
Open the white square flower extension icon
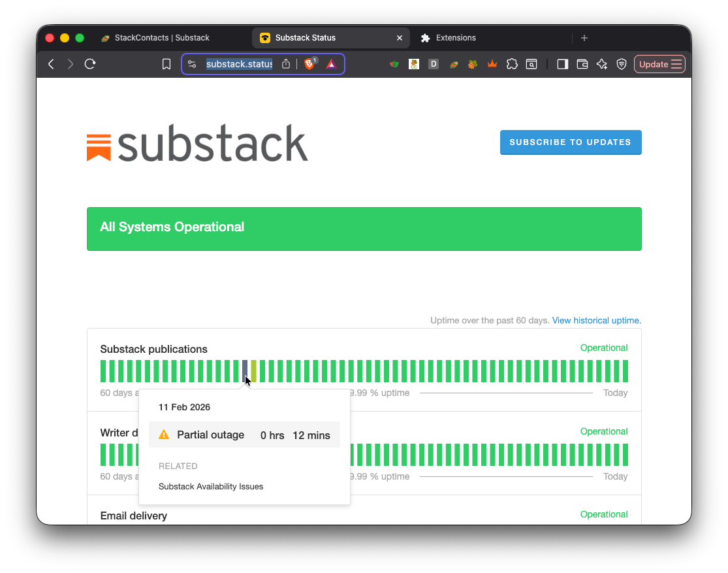[x=414, y=64]
